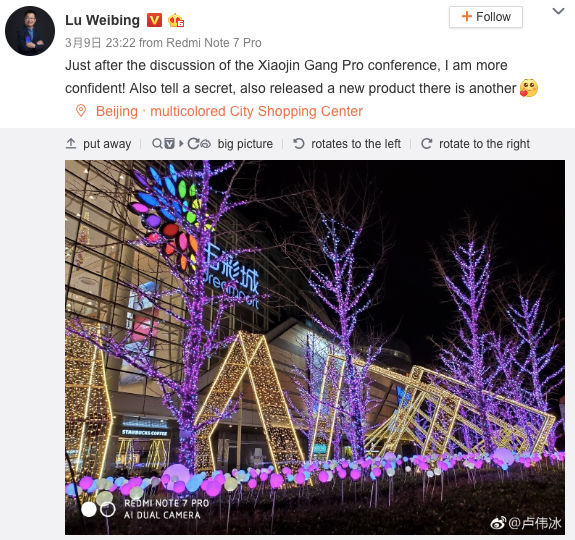The height and width of the screenshot is (540, 575).
Task: Click the Redmi Note 7 Pro source link
Action: point(214,43)
